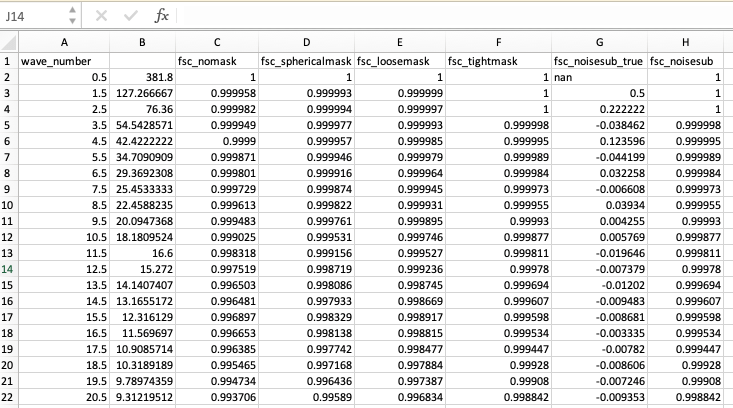Select column D header
The image size is (733, 408).
pos(305,42)
